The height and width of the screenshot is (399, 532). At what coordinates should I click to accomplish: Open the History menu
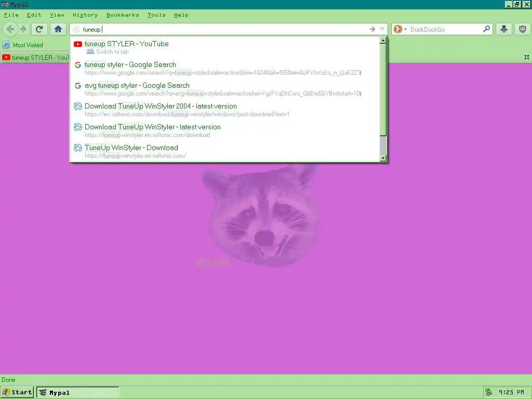[85, 15]
